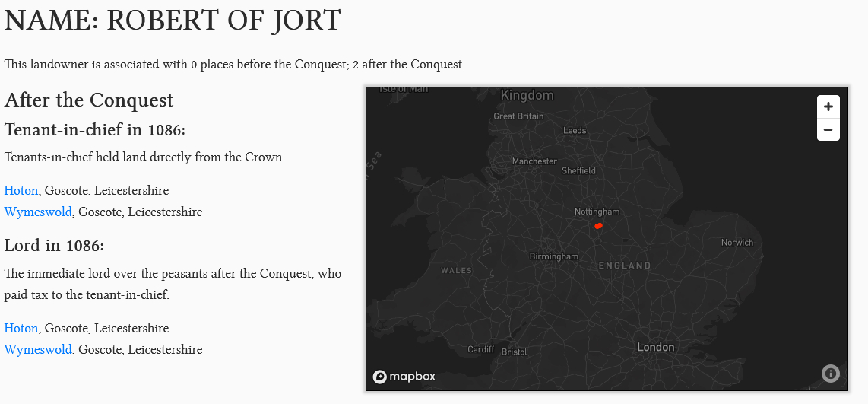Screen dimensions: 868x404
Task: Click the Norwich label on the map
Action: (737, 243)
